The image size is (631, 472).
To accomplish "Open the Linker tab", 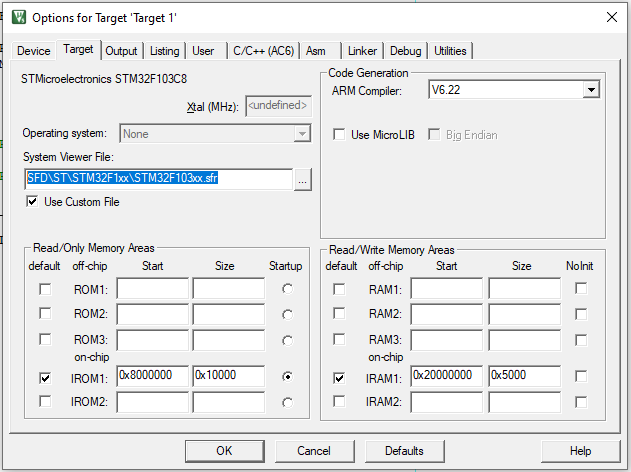I will point(362,51).
